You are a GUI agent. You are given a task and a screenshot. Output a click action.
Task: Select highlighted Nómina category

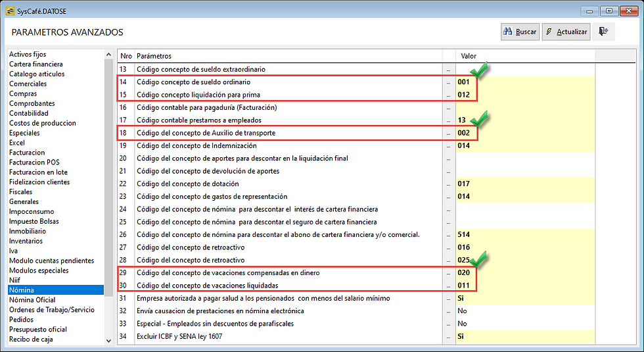56,290
